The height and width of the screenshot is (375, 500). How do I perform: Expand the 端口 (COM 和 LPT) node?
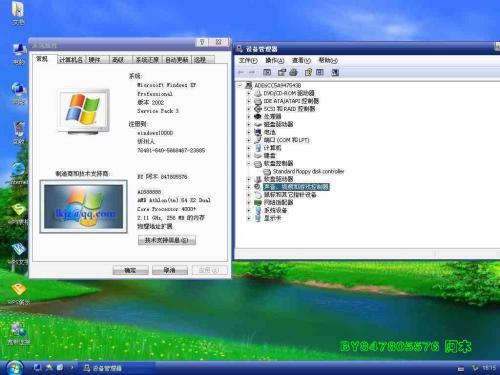pyautogui.click(x=249, y=140)
